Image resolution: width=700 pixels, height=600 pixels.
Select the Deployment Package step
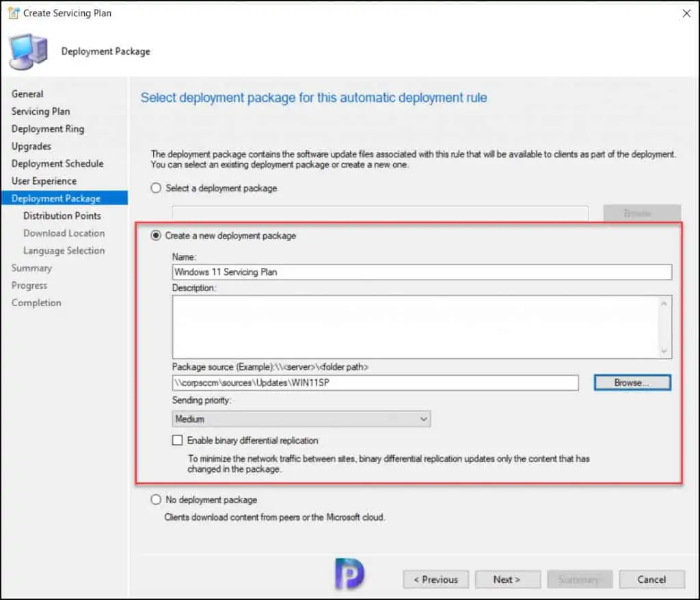point(64,198)
